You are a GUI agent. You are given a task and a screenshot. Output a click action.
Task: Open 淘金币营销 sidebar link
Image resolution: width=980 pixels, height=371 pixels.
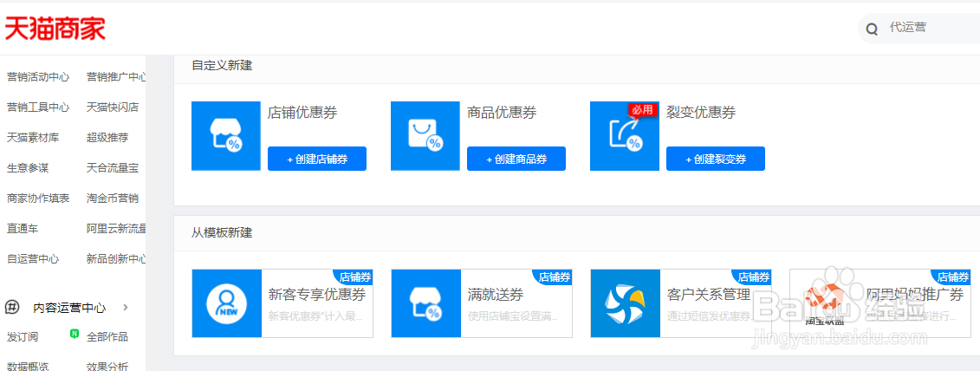pyautogui.click(x=113, y=199)
